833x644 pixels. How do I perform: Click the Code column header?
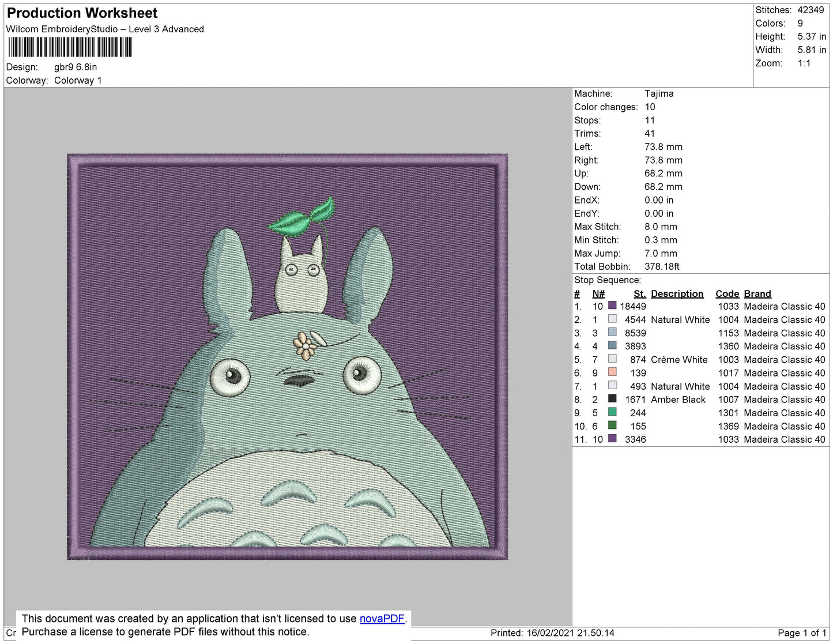click(x=727, y=293)
